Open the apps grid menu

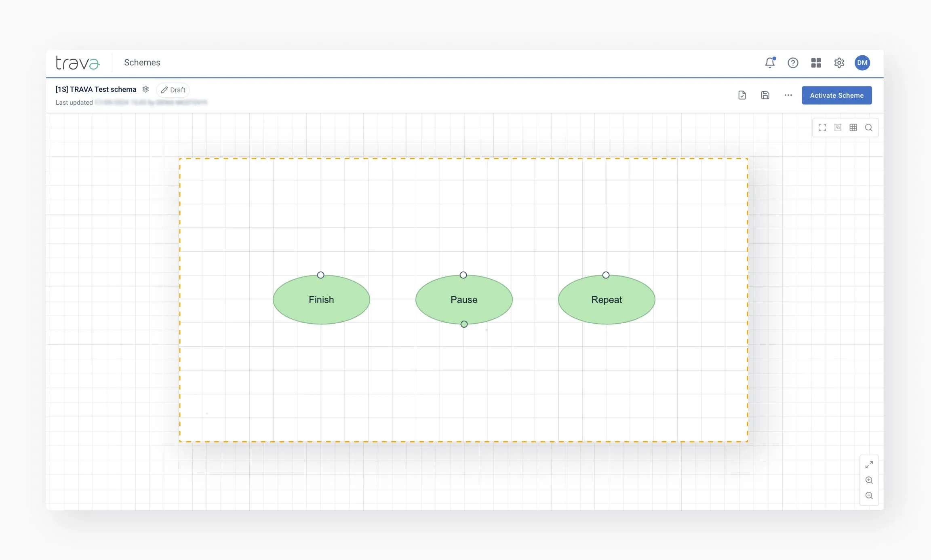[816, 63]
